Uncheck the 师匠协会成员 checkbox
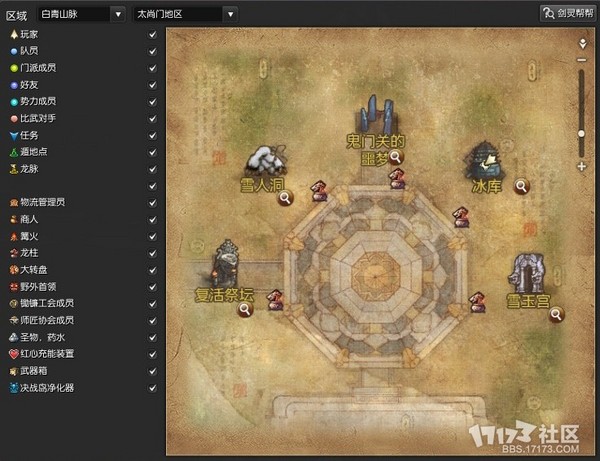Viewport: 600px width, 461px height. [152, 321]
